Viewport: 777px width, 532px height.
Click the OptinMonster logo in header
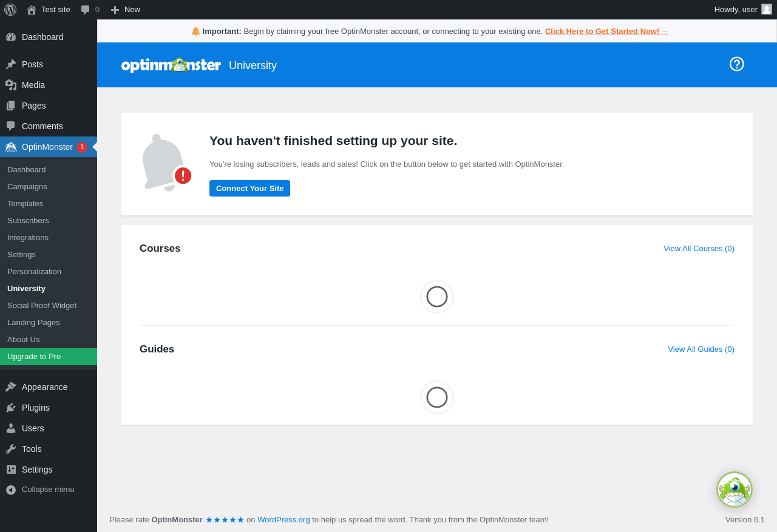tap(171, 65)
